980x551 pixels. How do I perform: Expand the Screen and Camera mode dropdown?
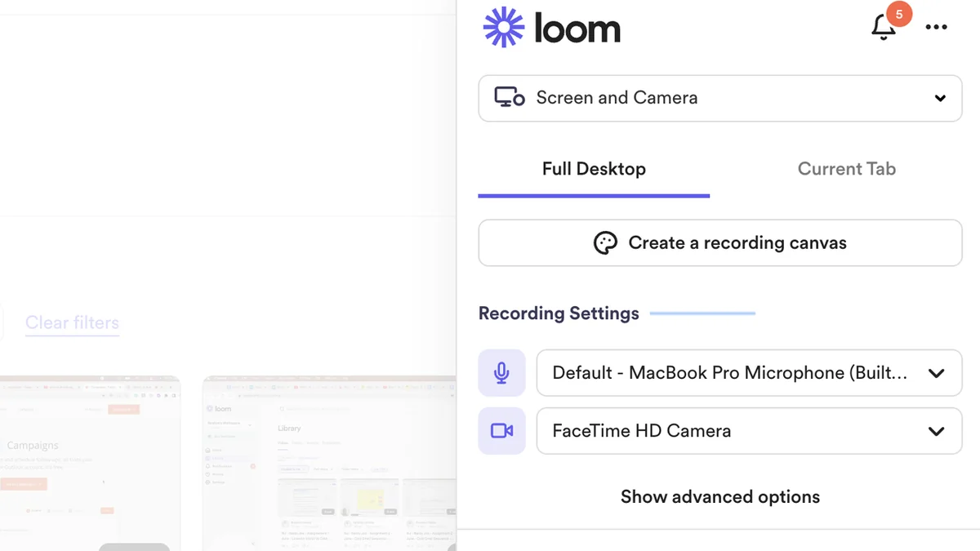940,98
